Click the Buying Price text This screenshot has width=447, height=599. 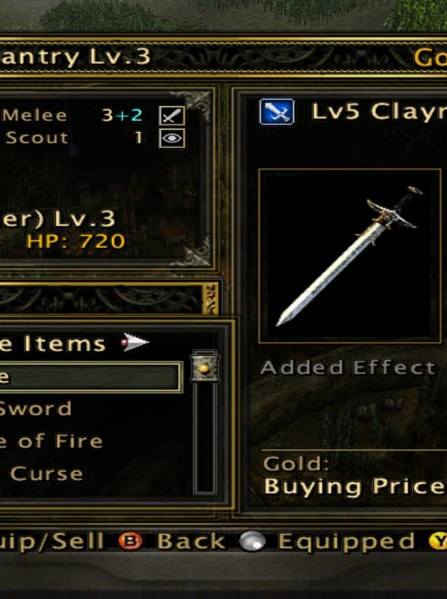pos(355,487)
